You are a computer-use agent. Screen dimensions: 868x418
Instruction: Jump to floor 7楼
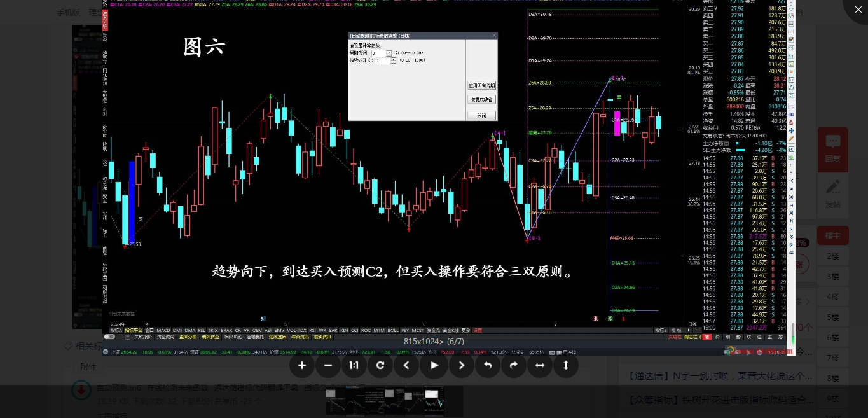[x=833, y=358]
